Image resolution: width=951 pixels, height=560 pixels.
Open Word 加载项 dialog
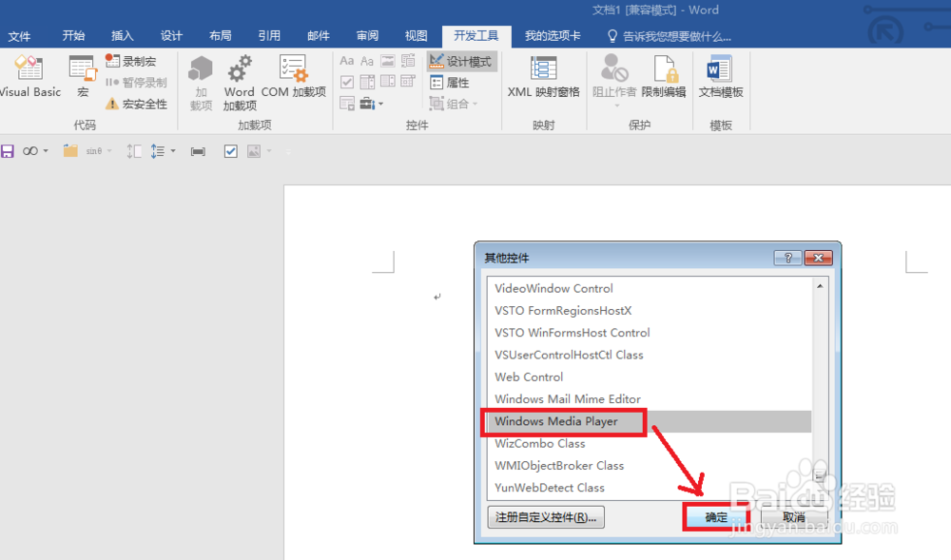tap(240, 83)
